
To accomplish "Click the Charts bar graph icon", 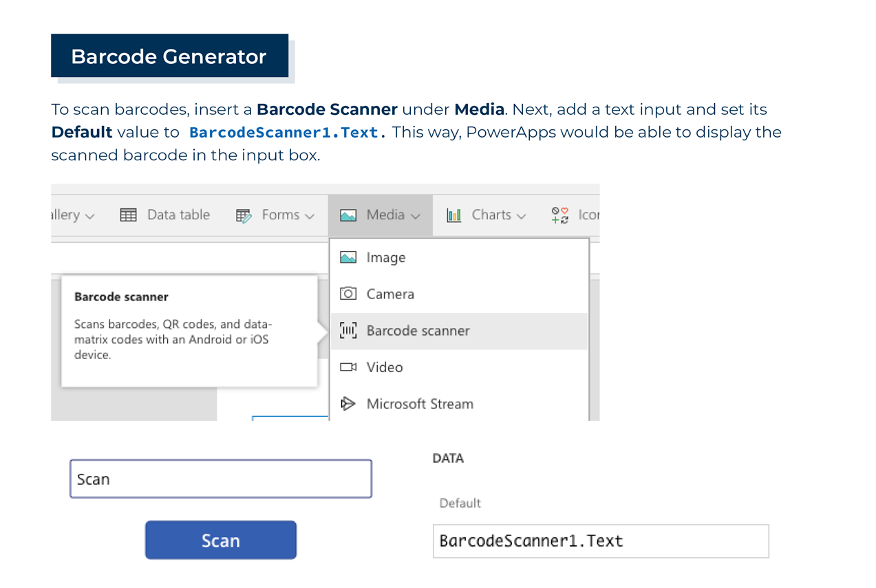I will tap(454, 215).
